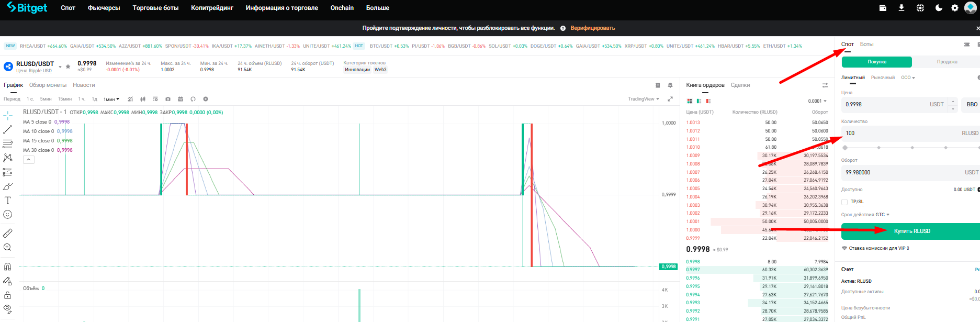Toggle the magnet mode tool

pyautogui.click(x=8, y=267)
